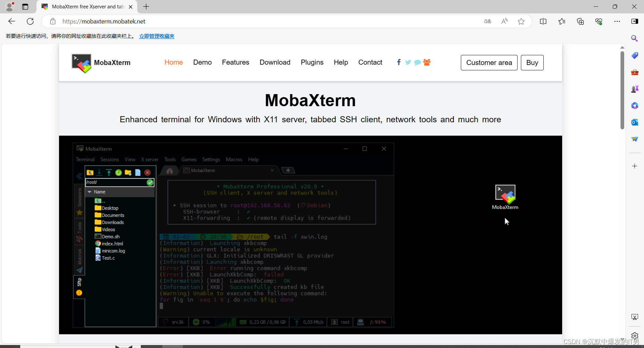Select the download file icon in SFTP toolbar
The image size is (644, 348).
pyautogui.click(x=99, y=173)
